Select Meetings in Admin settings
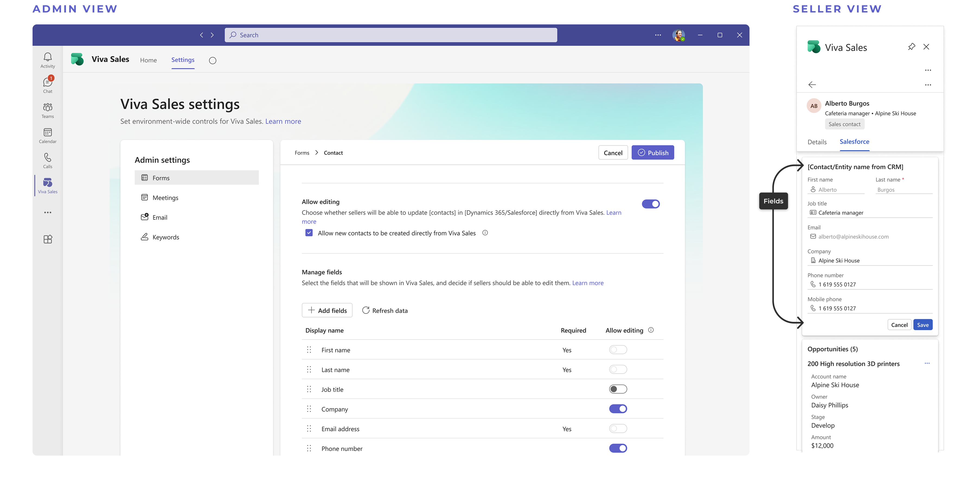This screenshot has width=980, height=480. (165, 197)
